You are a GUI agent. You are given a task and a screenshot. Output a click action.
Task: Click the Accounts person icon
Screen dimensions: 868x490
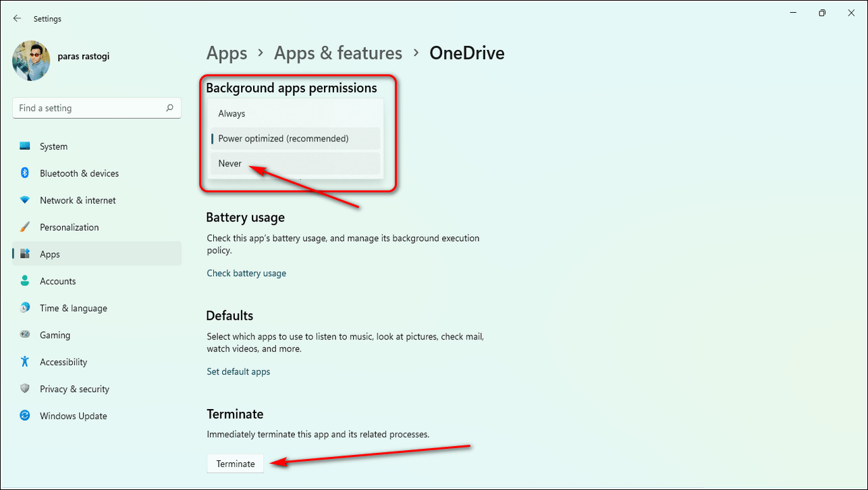(25, 281)
